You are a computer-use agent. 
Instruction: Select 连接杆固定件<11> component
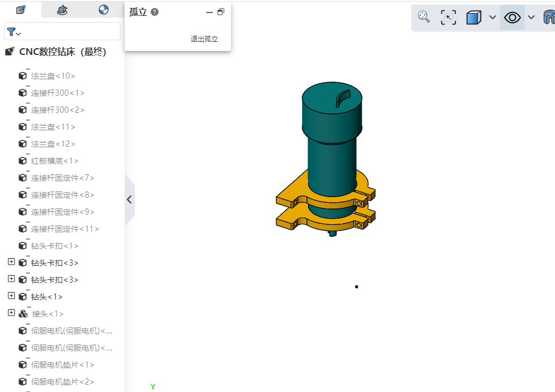point(65,229)
